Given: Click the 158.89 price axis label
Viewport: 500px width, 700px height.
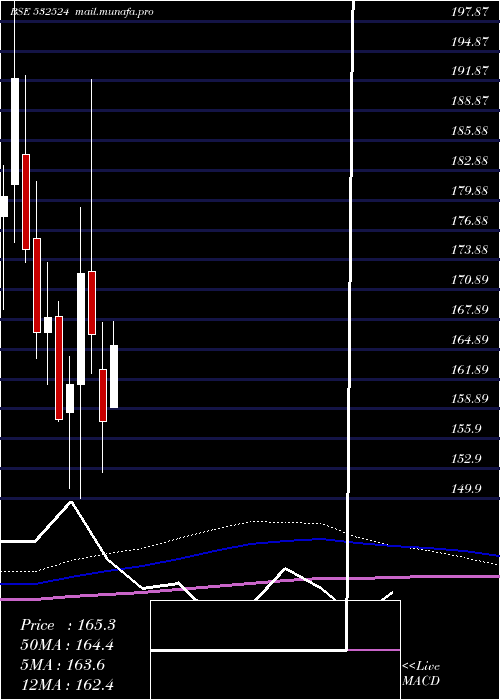Looking at the screenshot, I should (470, 399).
